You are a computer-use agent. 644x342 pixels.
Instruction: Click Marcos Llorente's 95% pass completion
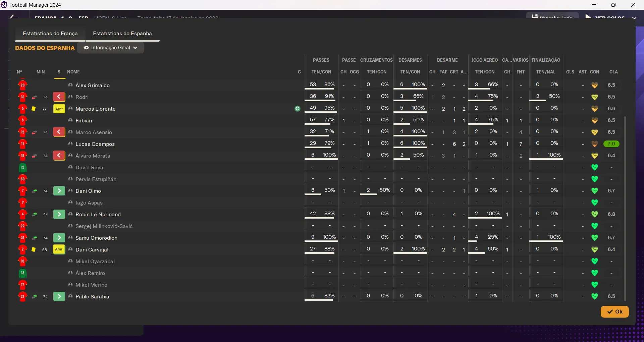(329, 108)
